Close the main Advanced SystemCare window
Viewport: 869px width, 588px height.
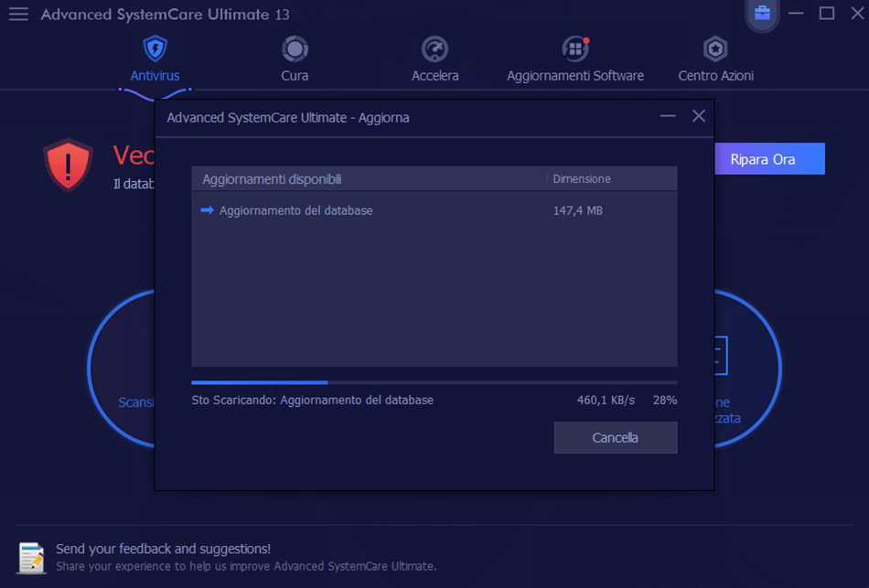click(x=857, y=14)
